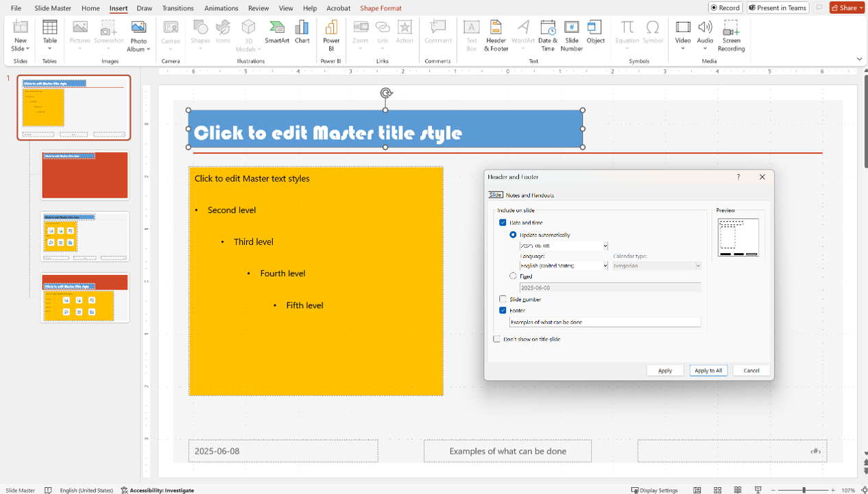
Task: Click the Slide Number icon
Action: (571, 35)
